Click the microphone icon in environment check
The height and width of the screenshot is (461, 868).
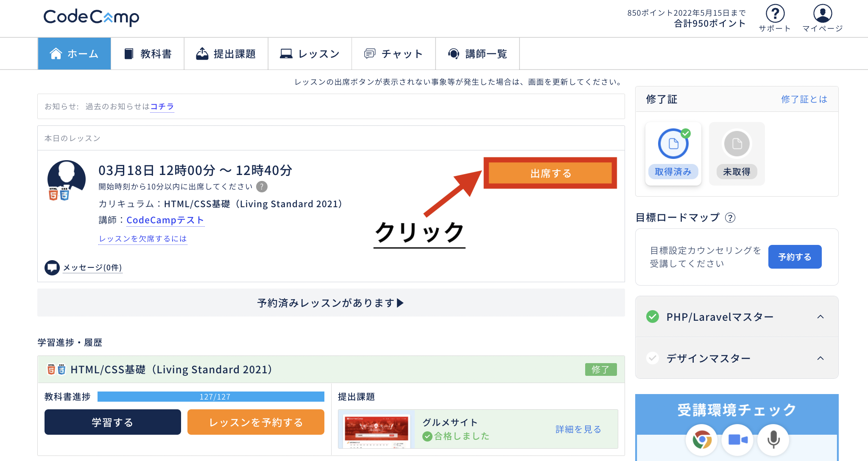(x=773, y=440)
